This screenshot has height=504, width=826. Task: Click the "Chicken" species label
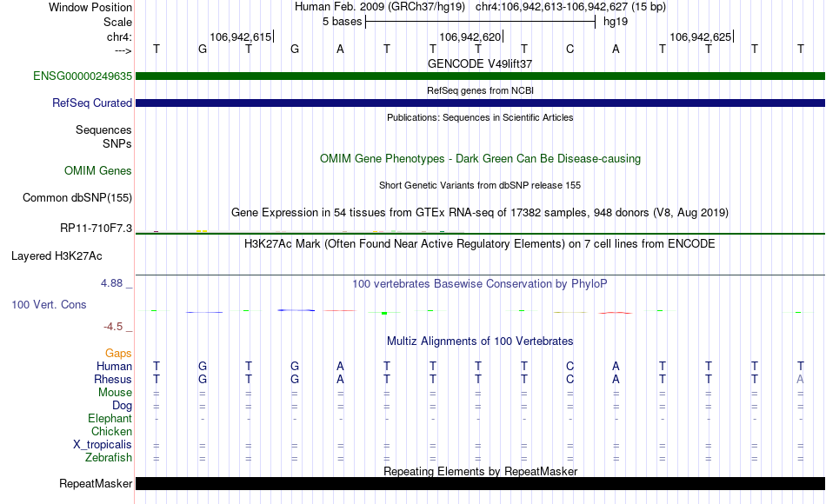tap(111, 431)
